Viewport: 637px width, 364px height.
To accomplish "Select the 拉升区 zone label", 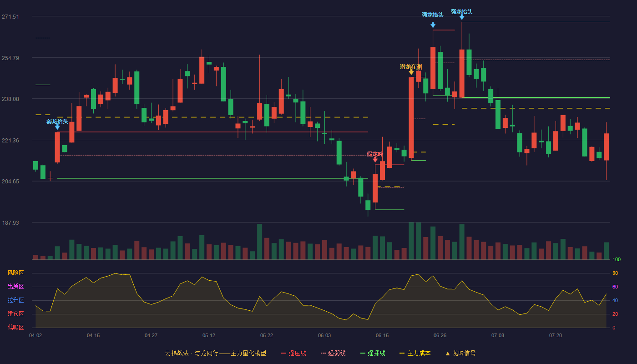I will point(16,300).
